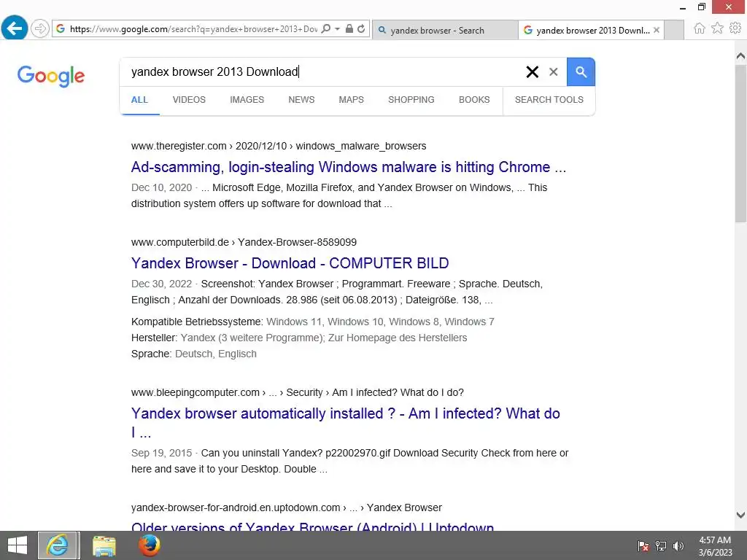Open Favorites star icon

click(x=717, y=28)
